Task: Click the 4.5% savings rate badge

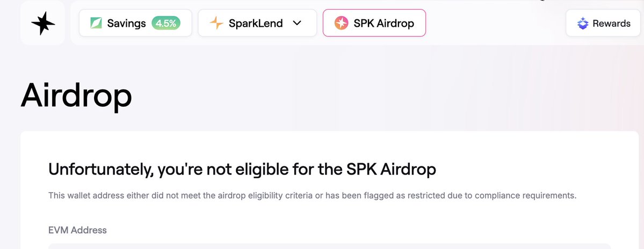Action: [x=166, y=23]
